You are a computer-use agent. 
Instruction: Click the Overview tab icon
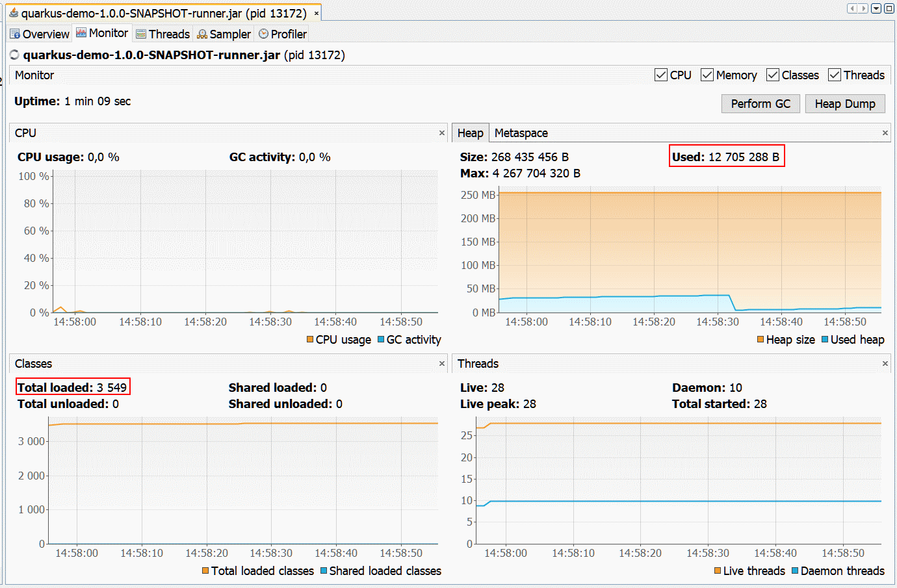point(15,34)
